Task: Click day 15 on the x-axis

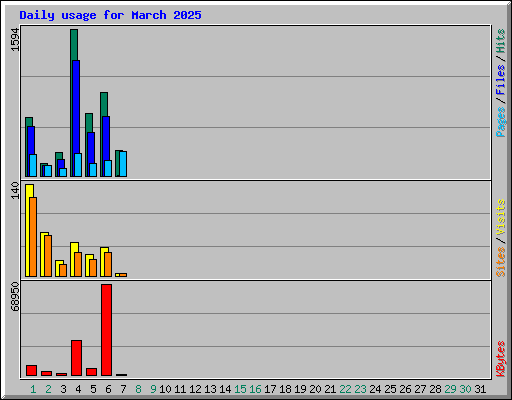Action: [240, 389]
